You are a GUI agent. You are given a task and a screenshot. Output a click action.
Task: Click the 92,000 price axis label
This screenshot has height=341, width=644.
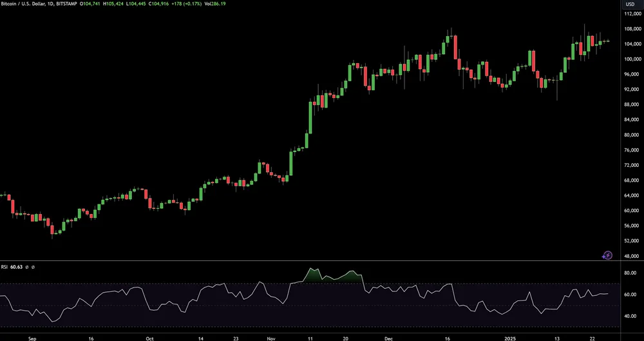click(x=631, y=89)
